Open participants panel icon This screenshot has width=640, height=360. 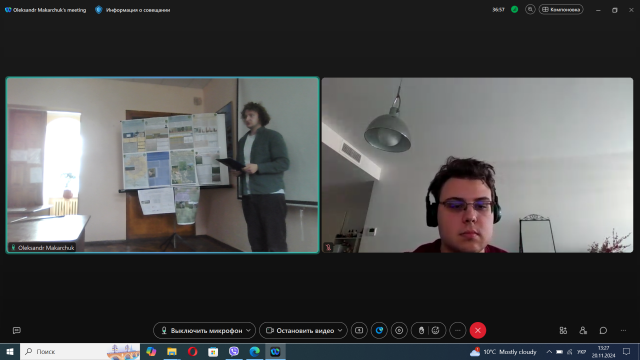(x=583, y=331)
